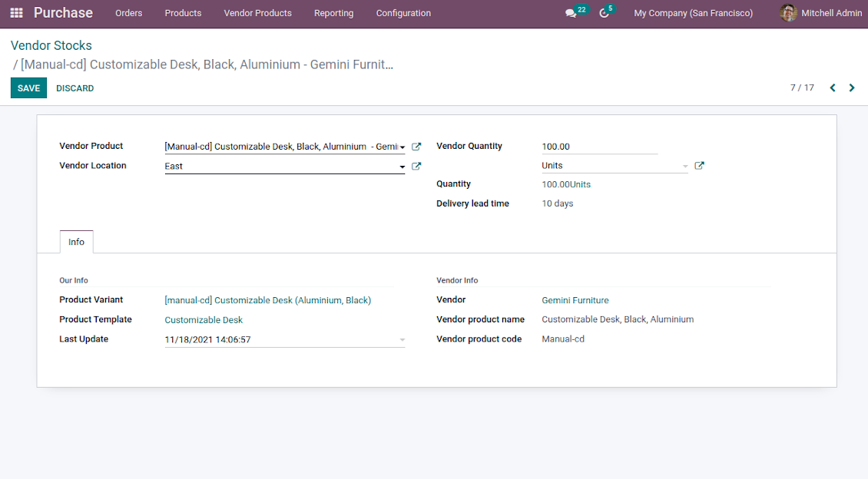Go to previous record arrow

tap(833, 88)
